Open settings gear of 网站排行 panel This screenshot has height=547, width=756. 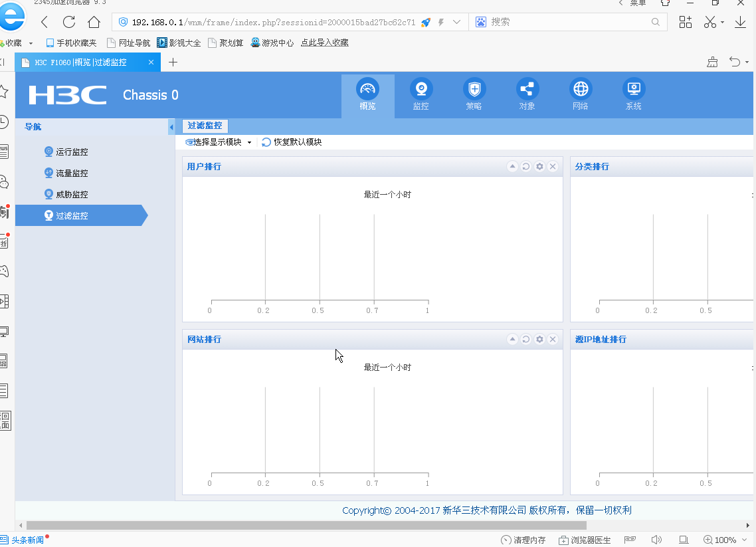(x=539, y=339)
